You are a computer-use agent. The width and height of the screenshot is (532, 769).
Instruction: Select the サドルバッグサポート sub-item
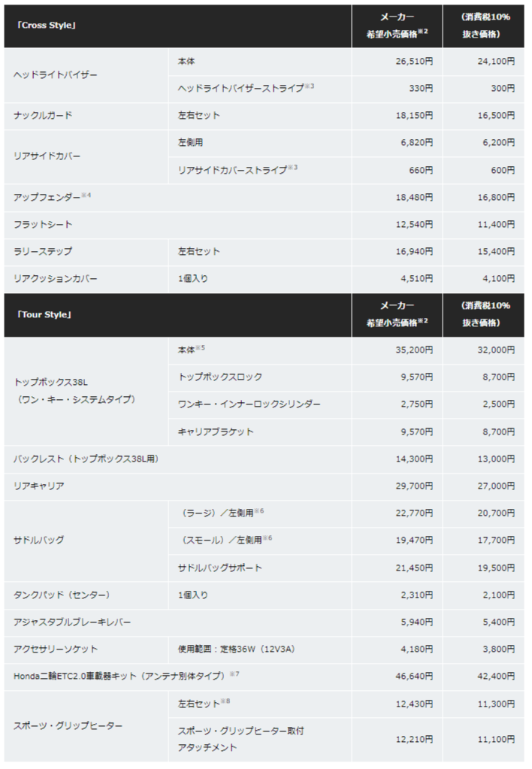[220, 568]
